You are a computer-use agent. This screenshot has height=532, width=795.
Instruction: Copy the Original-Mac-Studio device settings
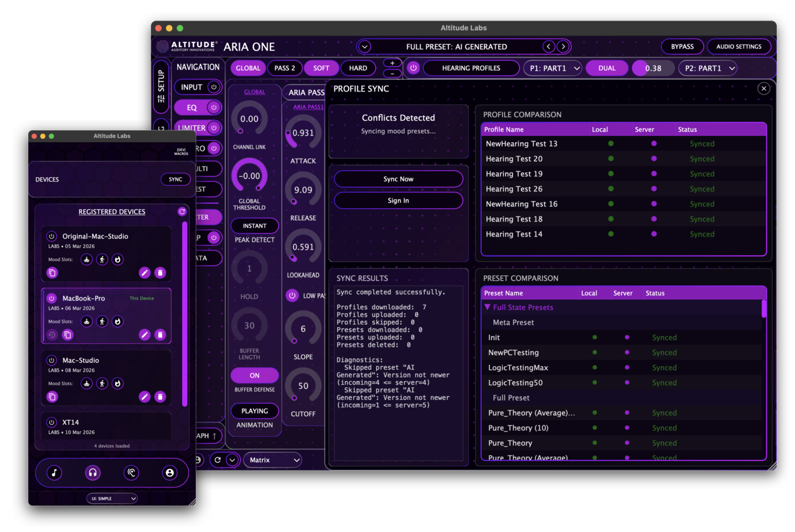tap(52, 273)
